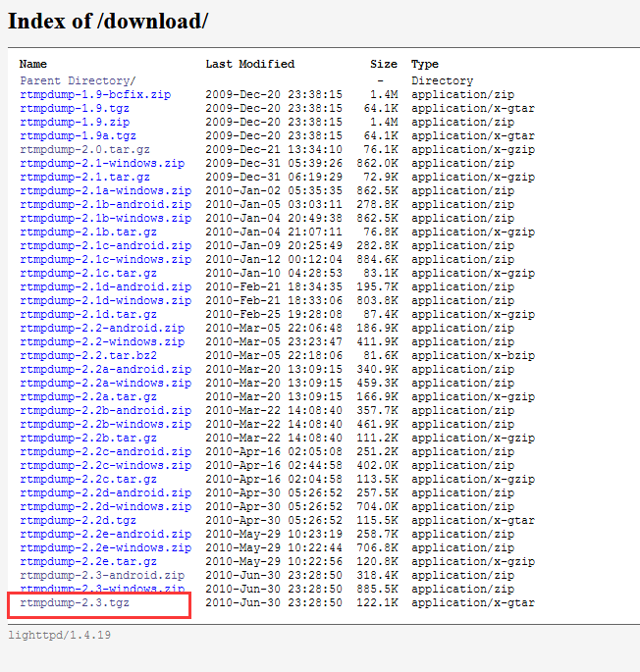Viewport: 640px width, 672px height.
Task: Download rtmpdump-2.2c-android.zip
Action: 106,451
